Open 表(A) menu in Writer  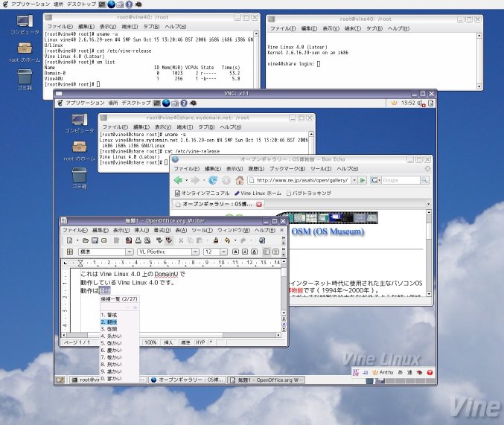coord(181,230)
